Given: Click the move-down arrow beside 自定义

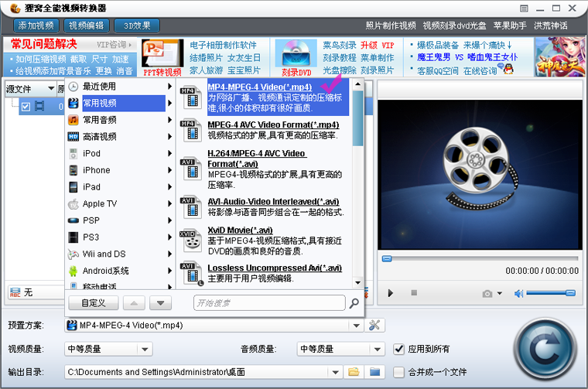Looking at the screenshot, I should (160, 303).
